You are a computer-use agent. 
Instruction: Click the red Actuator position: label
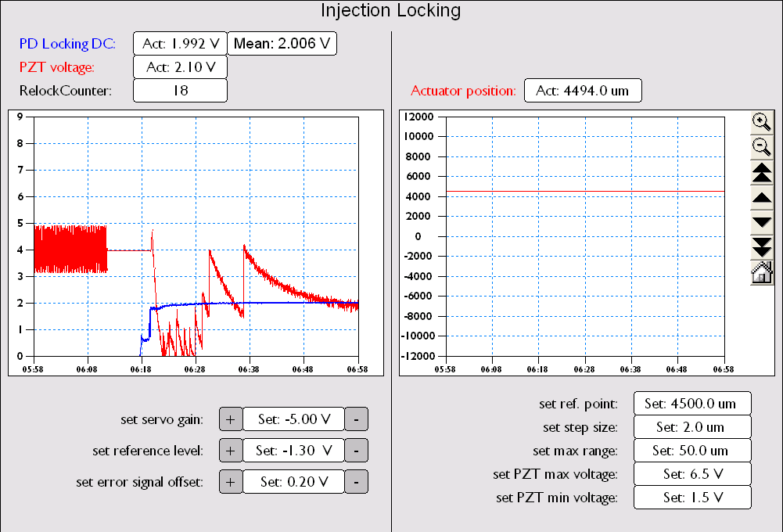click(463, 91)
